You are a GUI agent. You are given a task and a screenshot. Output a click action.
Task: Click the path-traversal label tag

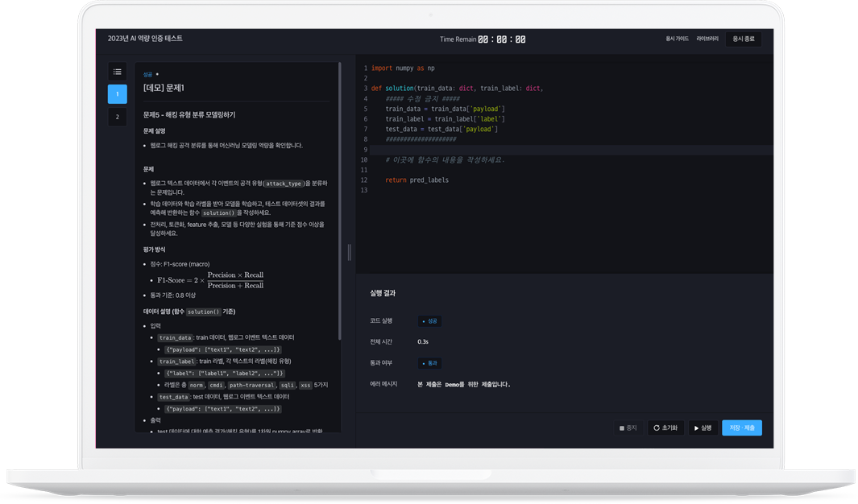(251, 386)
